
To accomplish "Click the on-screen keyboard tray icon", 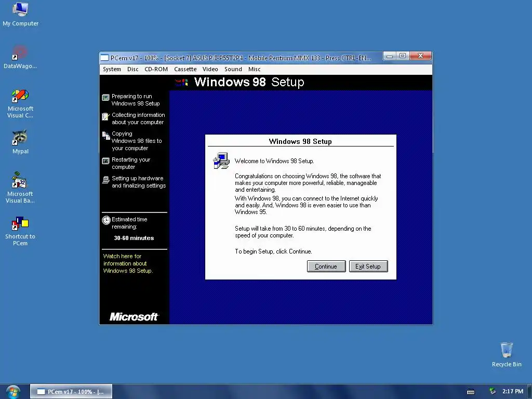I will [x=471, y=392].
